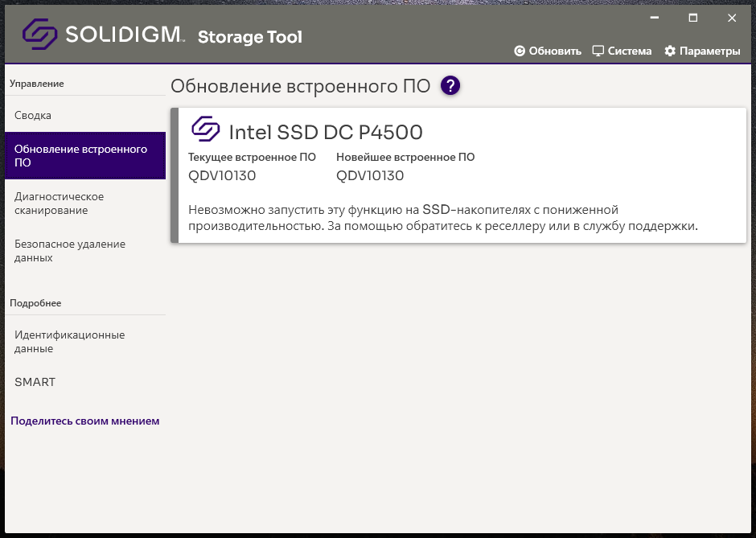Viewport: 756px width, 538px height.
Task: Click the Обновить refresh button
Action: (x=548, y=51)
